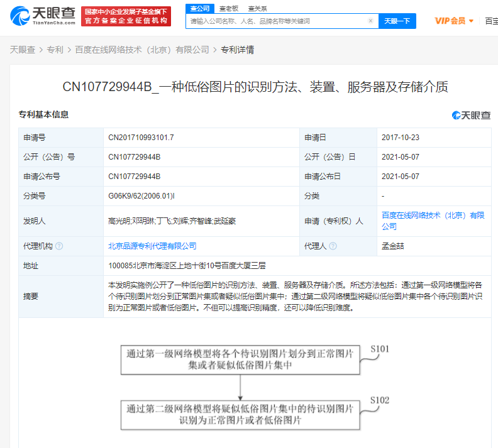The height and width of the screenshot is (448, 498).
Task: Click the patent title CN107729944B heading
Action: pyautogui.click(x=255, y=87)
